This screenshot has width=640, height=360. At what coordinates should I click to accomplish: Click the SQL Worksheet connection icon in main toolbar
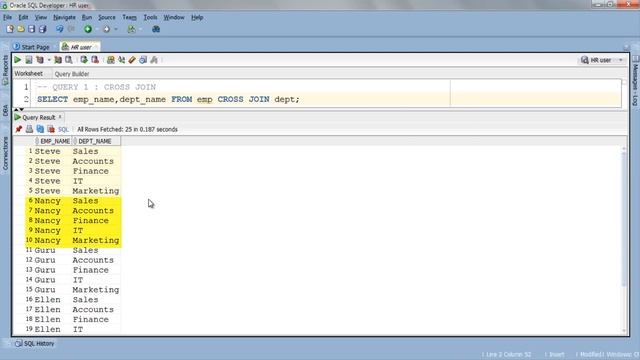[x=131, y=29]
